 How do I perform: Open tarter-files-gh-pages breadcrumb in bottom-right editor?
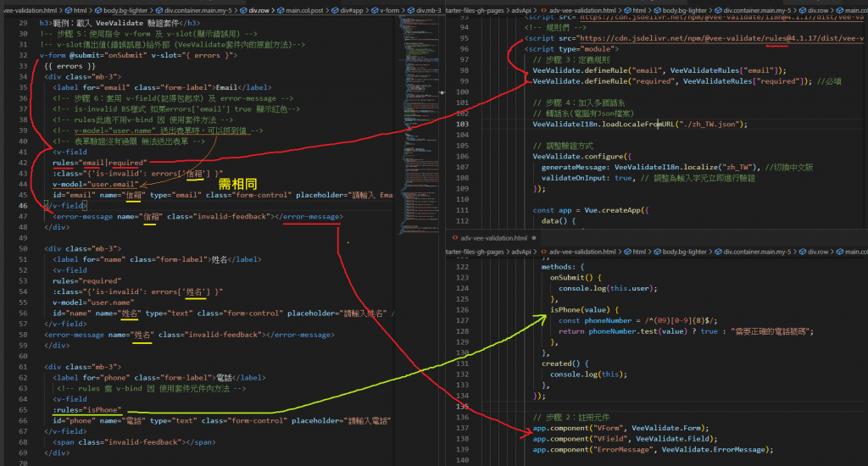475,252
